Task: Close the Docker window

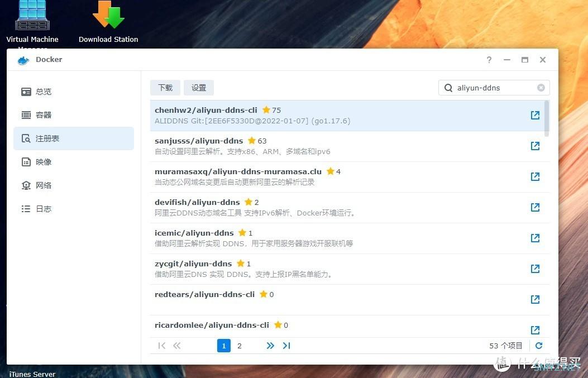Action: point(543,60)
